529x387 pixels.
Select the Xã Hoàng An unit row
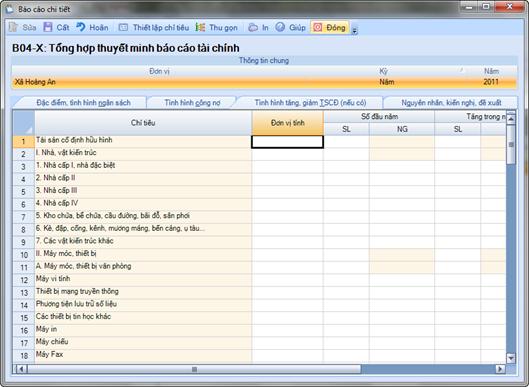tap(264, 82)
